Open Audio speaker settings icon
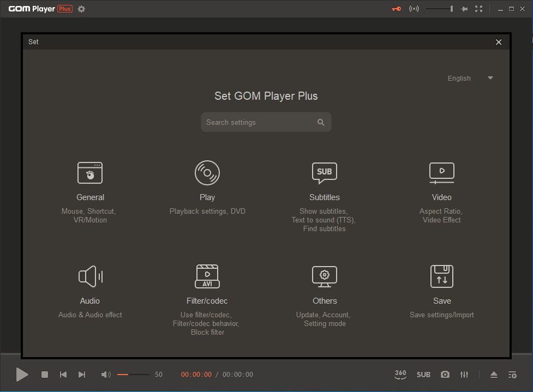 (x=91, y=276)
